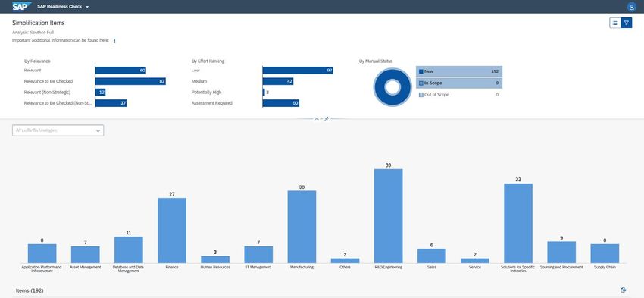Select the bar showing 37 under By Relevance
The width and height of the screenshot is (644, 298).
point(111,103)
